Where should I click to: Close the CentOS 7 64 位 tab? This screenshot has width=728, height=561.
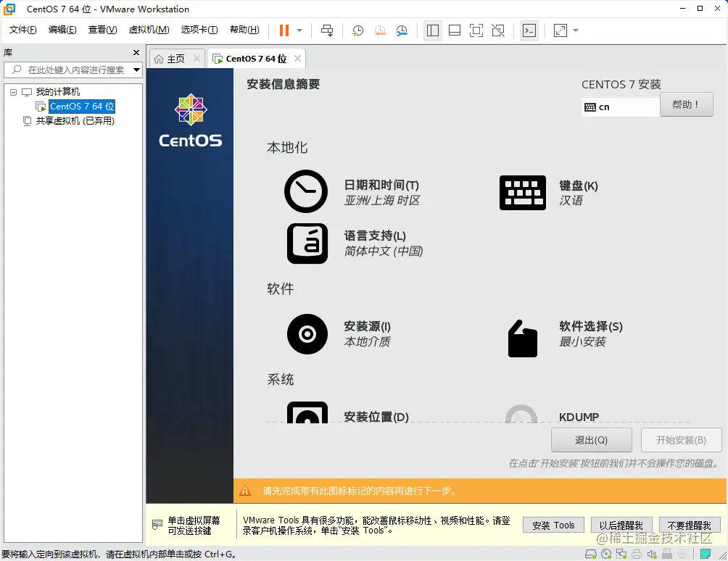[x=297, y=59]
